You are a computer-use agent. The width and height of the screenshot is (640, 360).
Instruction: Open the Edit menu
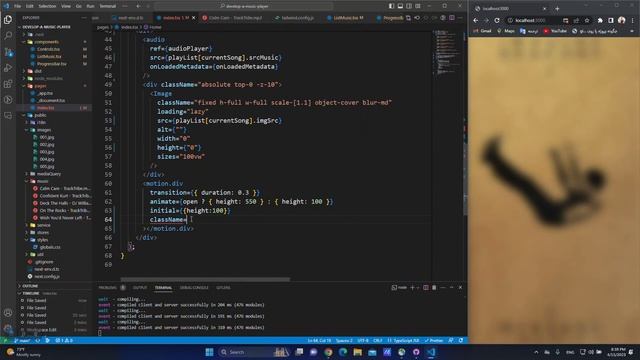coord(30,6)
